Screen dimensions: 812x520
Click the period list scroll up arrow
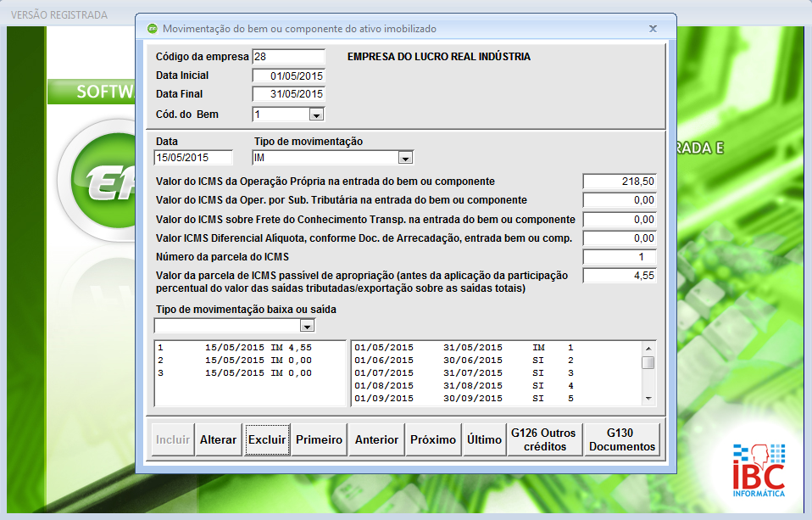[648, 349]
